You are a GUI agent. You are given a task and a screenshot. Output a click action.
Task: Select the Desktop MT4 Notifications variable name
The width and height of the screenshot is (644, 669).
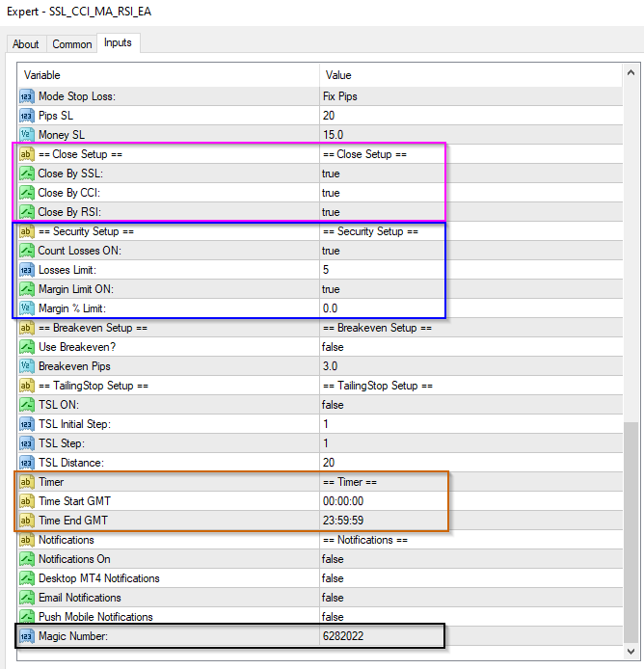[99, 578]
